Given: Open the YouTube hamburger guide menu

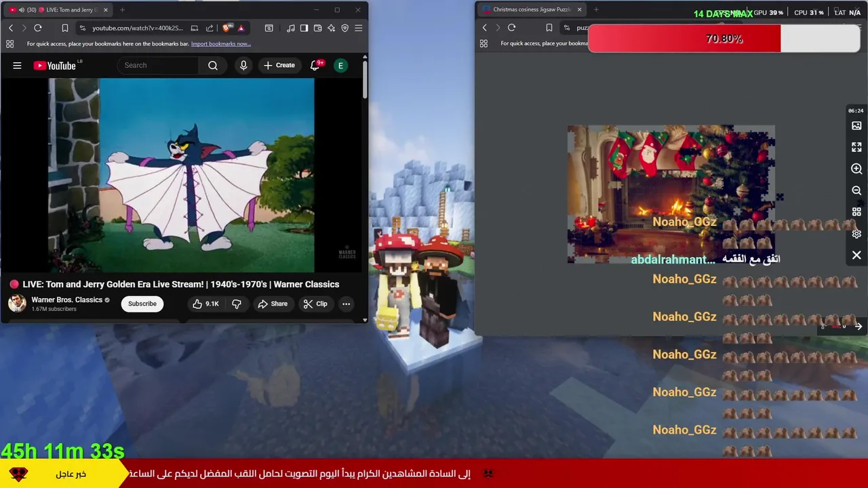Looking at the screenshot, I should pos(17,65).
